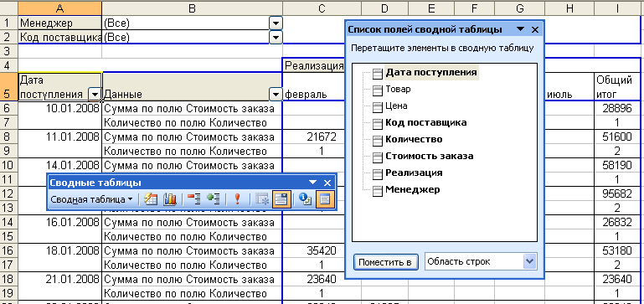Click the date cell 16.01.2008

tap(60, 222)
